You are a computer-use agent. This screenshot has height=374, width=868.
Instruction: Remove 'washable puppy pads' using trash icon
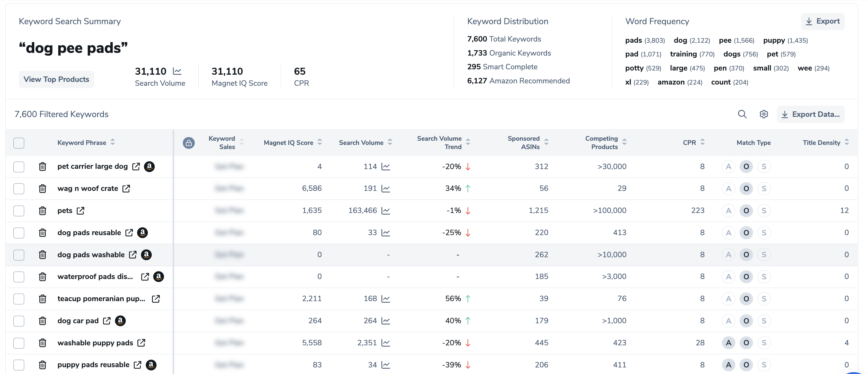click(x=42, y=343)
